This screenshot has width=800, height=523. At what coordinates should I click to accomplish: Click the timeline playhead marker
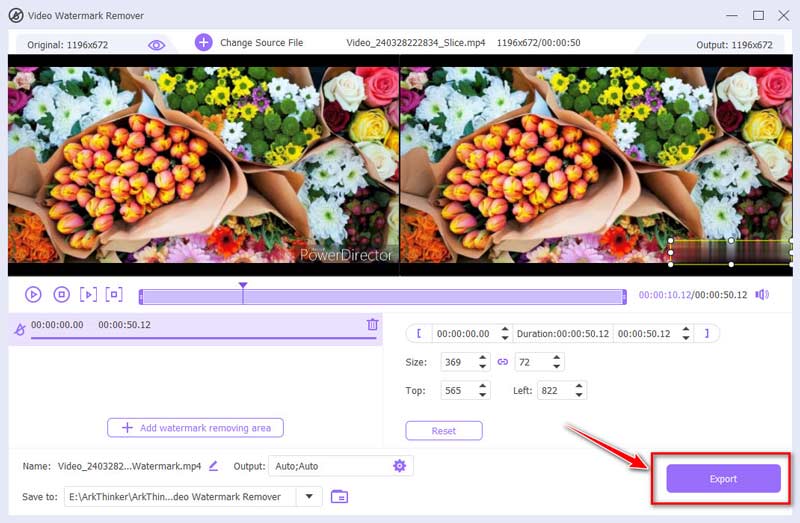243,285
